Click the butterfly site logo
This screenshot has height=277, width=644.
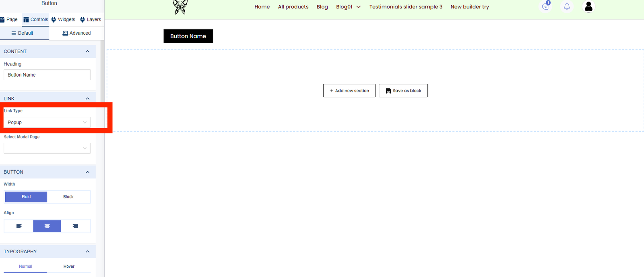[180, 7]
